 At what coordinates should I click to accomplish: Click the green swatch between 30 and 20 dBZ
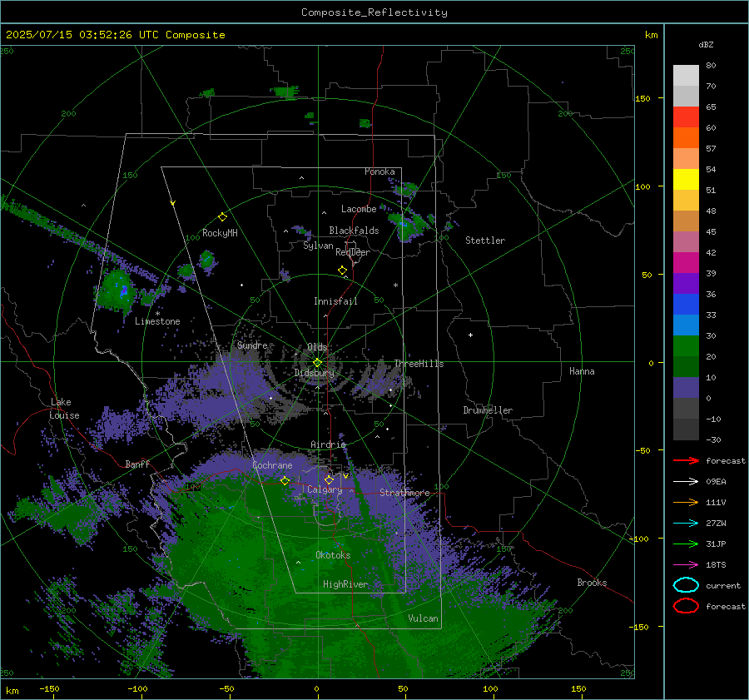(x=686, y=346)
